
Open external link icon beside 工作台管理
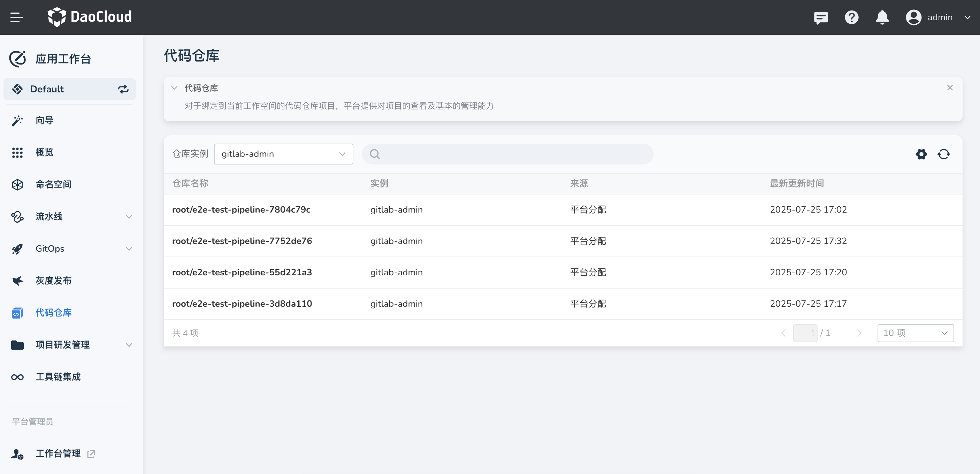pyautogui.click(x=91, y=453)
